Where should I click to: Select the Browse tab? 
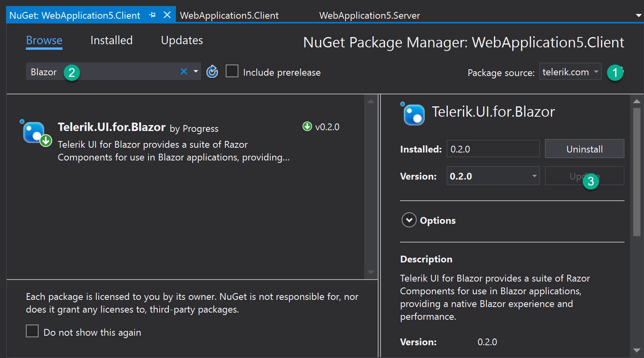click(44, 40)
